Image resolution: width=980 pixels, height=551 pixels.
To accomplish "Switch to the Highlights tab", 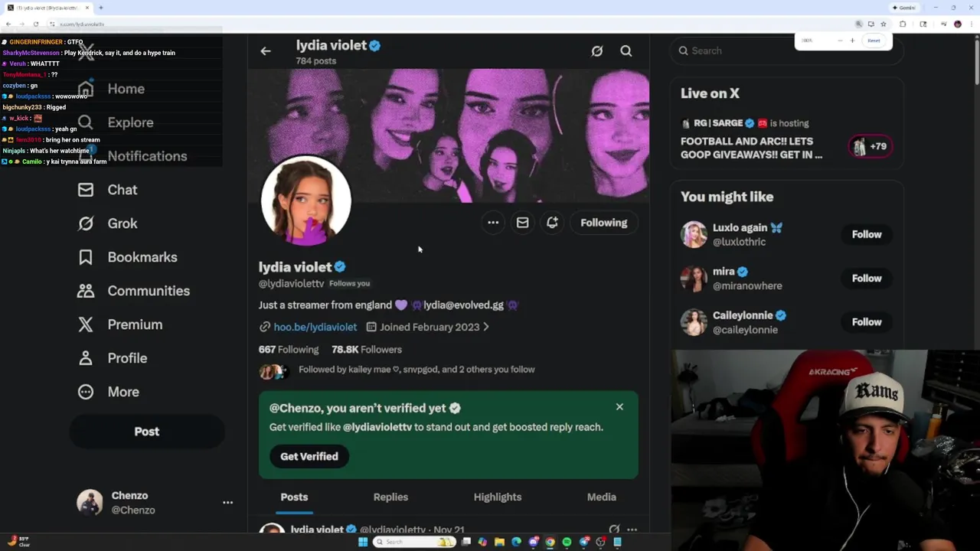I will pyautogui.click(x=498, y=497).
